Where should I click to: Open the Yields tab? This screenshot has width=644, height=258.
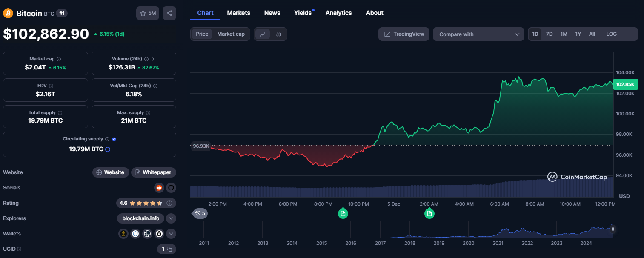tap(303, 13)
